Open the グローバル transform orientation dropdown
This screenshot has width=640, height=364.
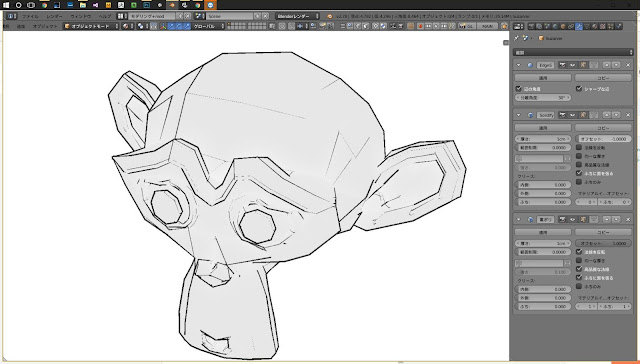pyautogui.click(x=208, y=26)
